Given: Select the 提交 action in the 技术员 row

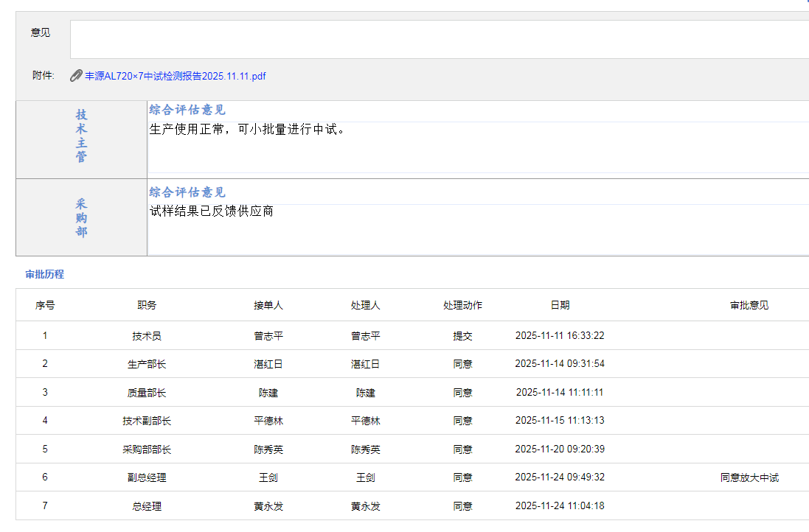Looking at the screenshot, I should pos(462,336).
